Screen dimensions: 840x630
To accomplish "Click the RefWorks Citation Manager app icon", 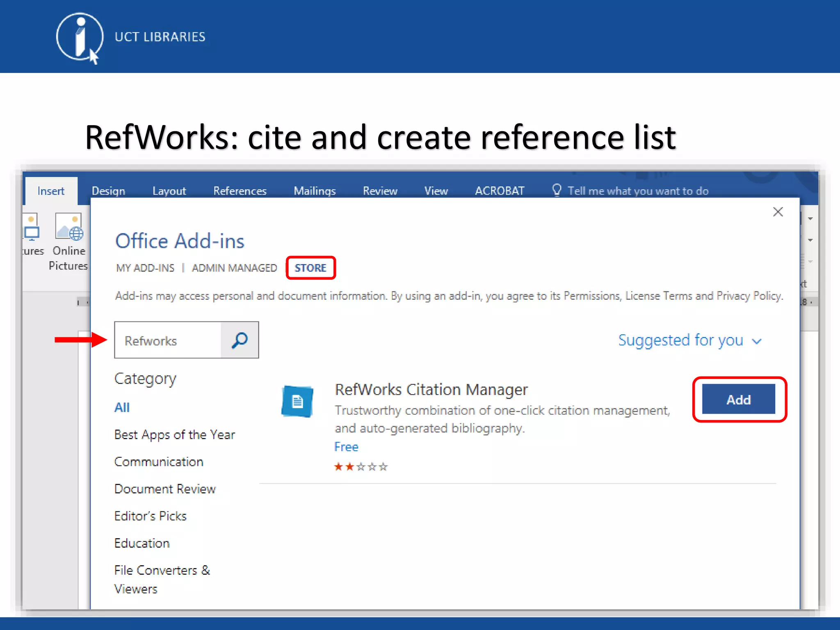I will [x=297, y=401].
